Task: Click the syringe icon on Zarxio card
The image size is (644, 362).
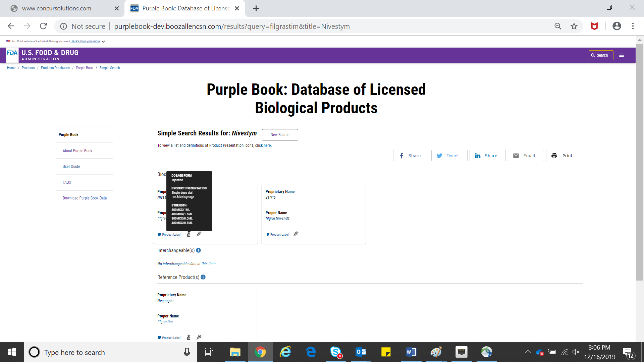Action: click(x=296, y=234)
